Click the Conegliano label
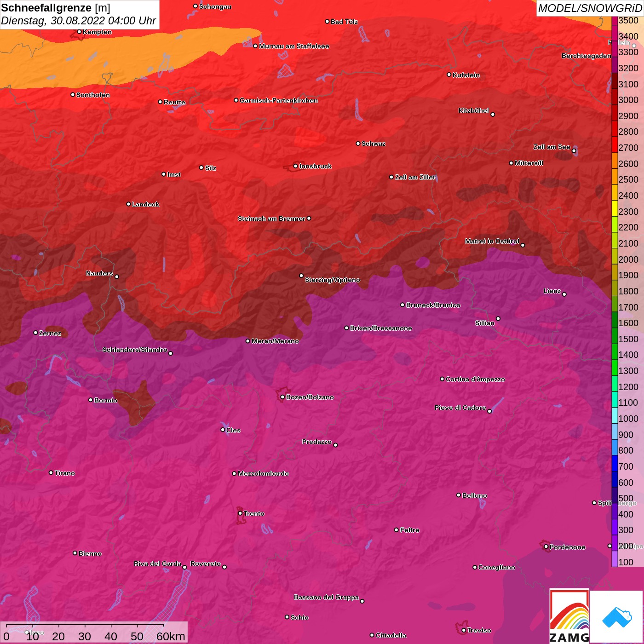 496,567
